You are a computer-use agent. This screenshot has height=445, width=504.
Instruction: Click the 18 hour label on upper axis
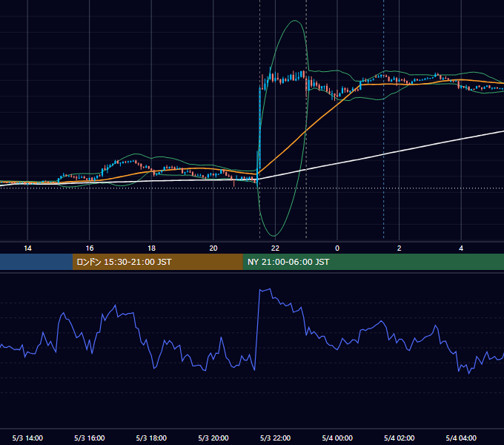pos(151,248)
